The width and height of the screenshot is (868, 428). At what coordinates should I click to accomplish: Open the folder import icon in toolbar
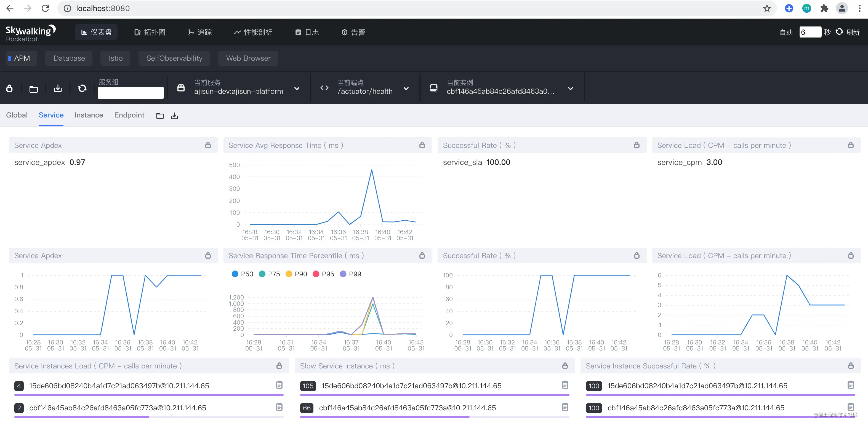33,89
